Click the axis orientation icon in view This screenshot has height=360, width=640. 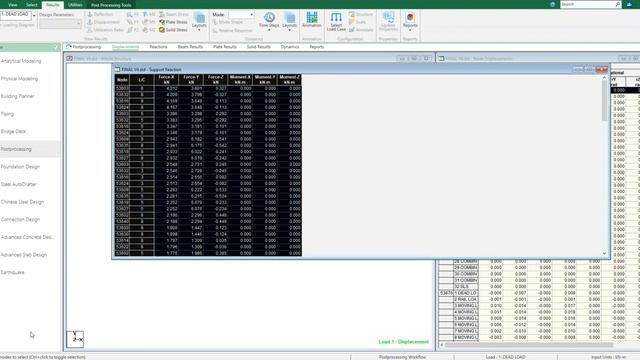tap(75, 339)
